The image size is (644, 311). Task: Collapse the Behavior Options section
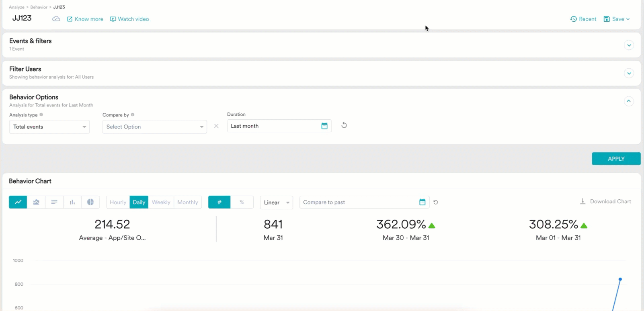pos(629,101)
